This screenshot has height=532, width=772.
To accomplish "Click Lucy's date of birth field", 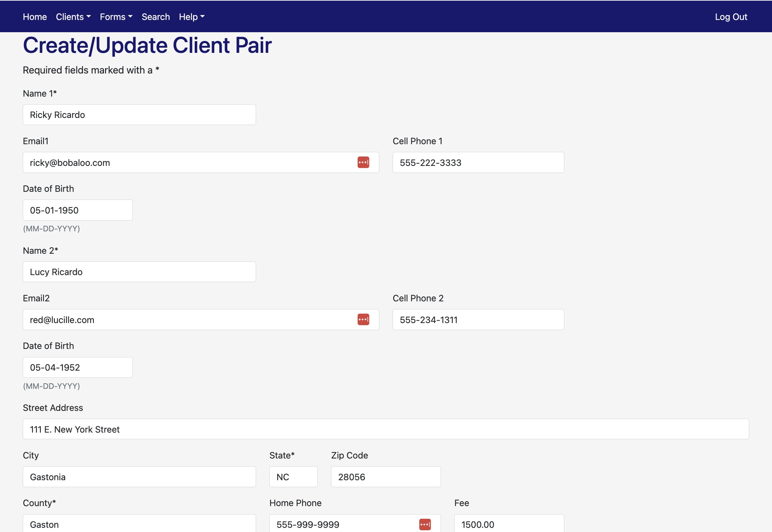I will pos(77,367).
